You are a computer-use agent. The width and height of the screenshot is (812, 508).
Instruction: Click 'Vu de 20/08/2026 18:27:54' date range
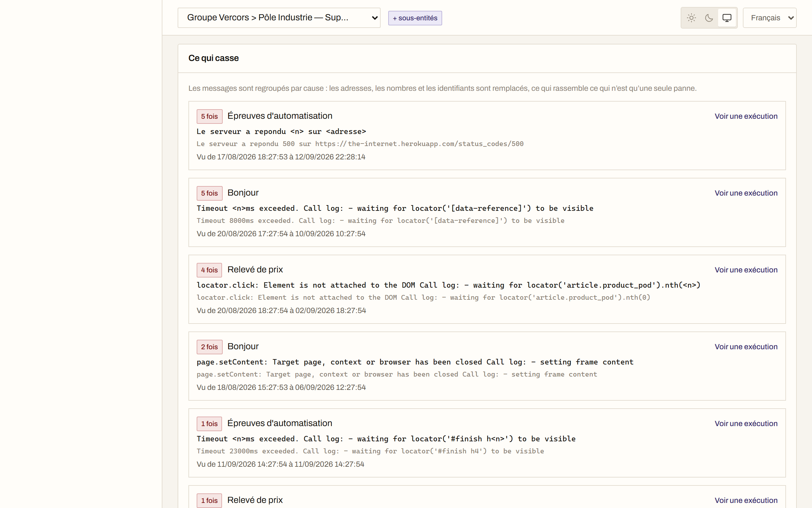click(x=281, y=311)
